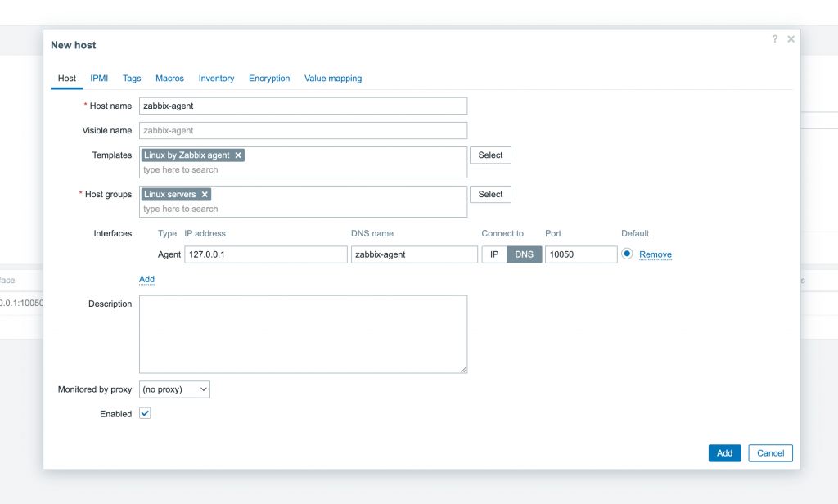
Task: Open the Monitored by proxy dropdown
Action: point(174,389)
